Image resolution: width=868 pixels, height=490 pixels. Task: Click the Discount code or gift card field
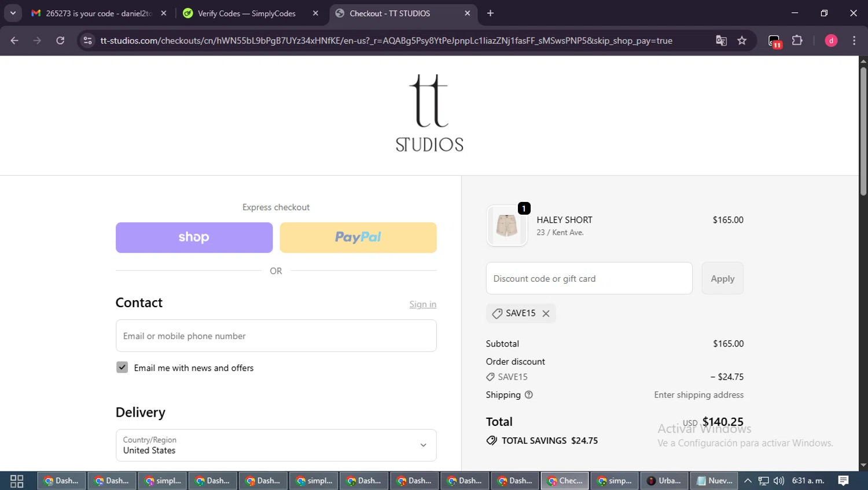pyautogui.click(x=589, y=278)
